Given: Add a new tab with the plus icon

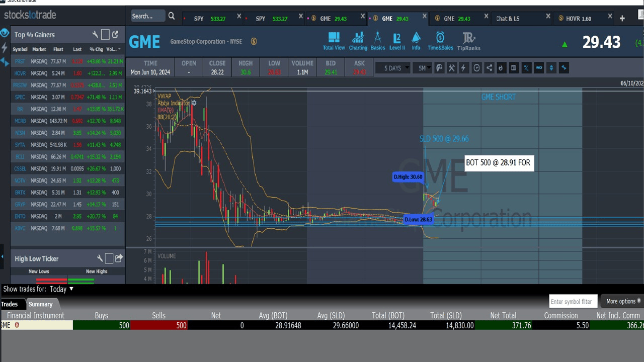Looking at the screenshot, I should tap(622, 18).
